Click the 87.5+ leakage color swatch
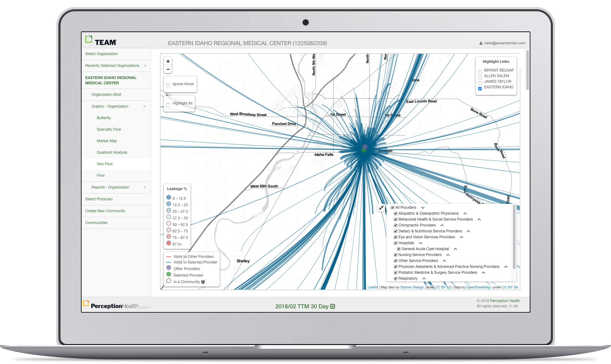 pos(169,243)
